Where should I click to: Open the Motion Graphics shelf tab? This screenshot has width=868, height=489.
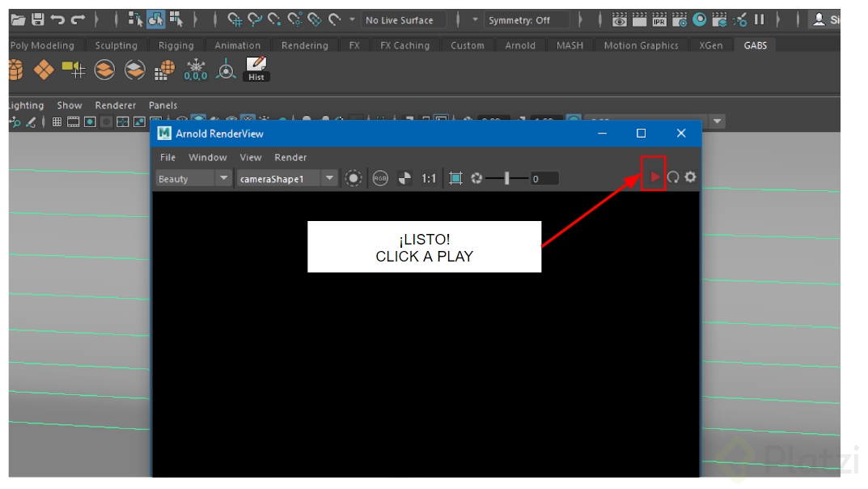click(641, 45)
